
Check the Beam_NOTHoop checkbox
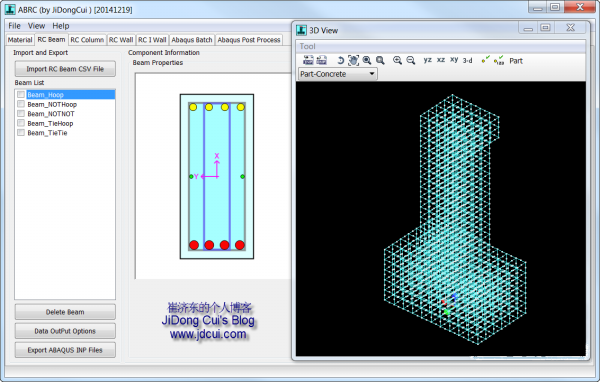click(21, 104)
